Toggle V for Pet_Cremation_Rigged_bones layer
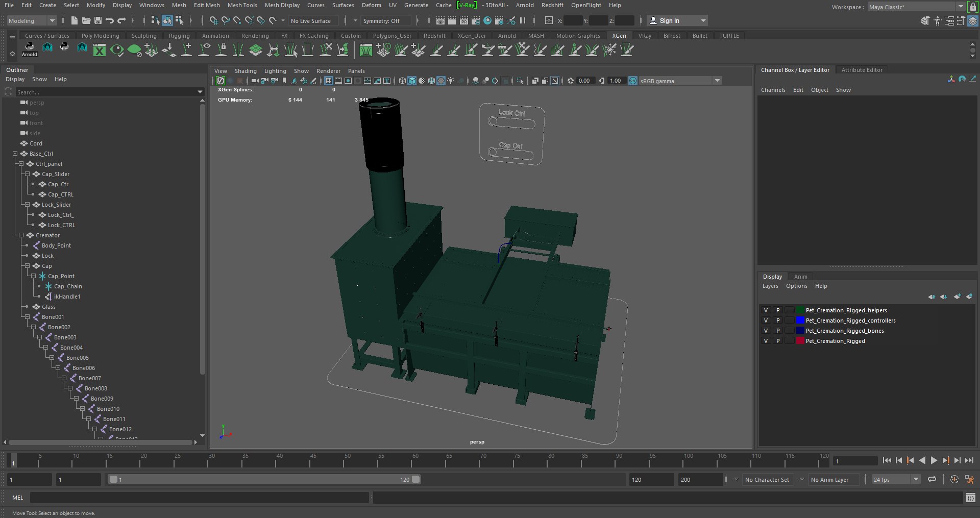 [766, 331]
